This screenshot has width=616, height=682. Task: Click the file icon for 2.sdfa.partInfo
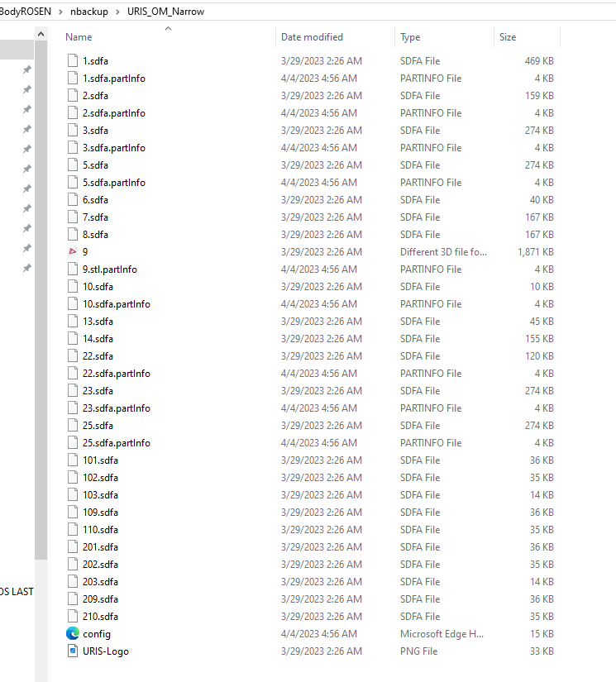[x=73, y=113]
